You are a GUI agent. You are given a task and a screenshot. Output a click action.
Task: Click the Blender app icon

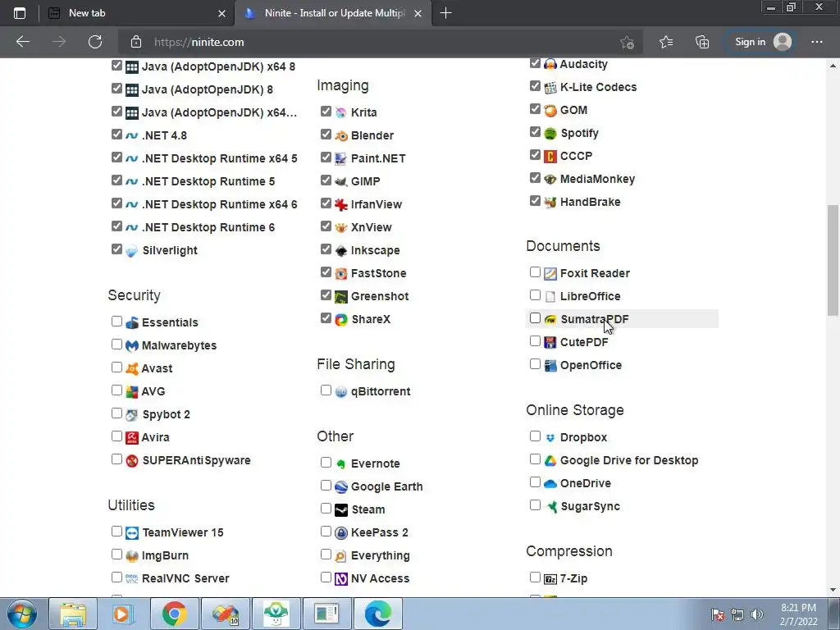coord(340,135)
